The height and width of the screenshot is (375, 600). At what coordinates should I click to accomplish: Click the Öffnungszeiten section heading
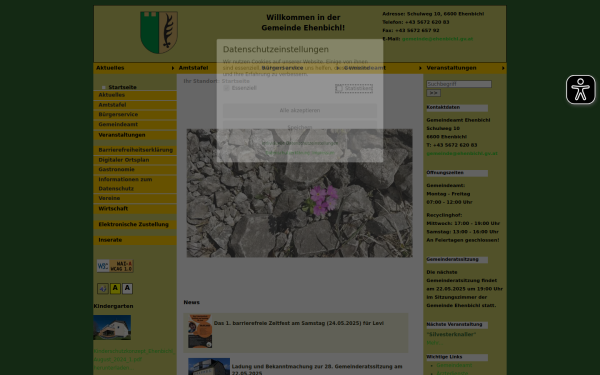coord(457,173)
